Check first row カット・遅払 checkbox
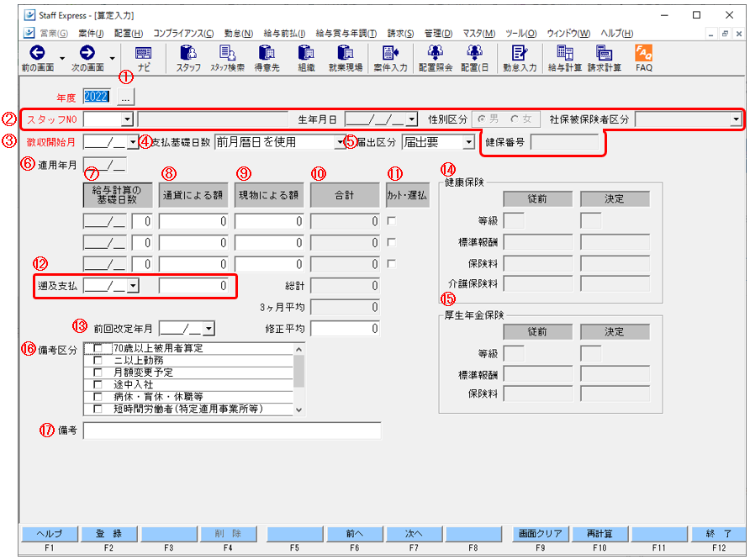Screen dimensions: 750x560 (391, 221)
